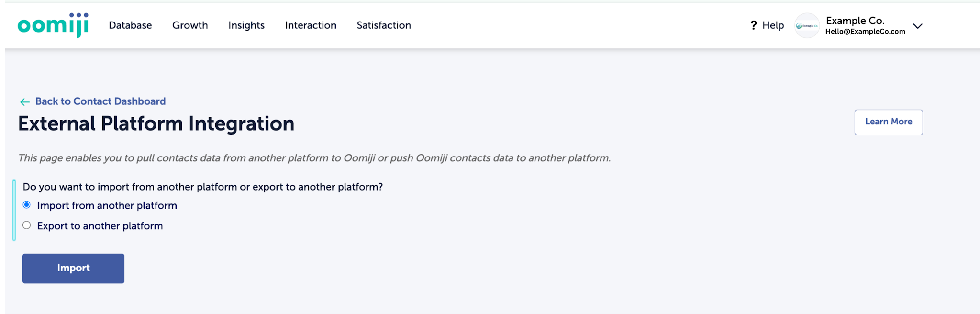Click the Help text link

pos(773,25)
